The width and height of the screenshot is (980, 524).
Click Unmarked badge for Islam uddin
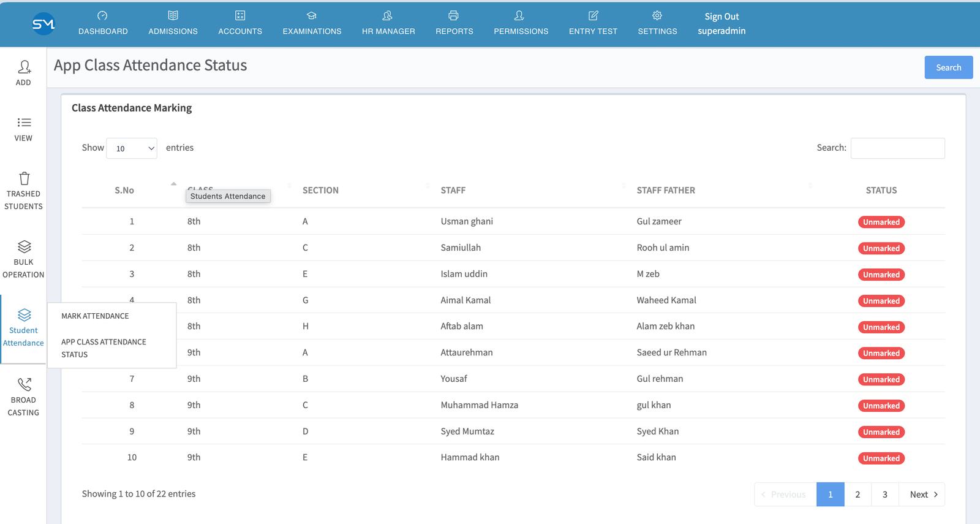881,275
